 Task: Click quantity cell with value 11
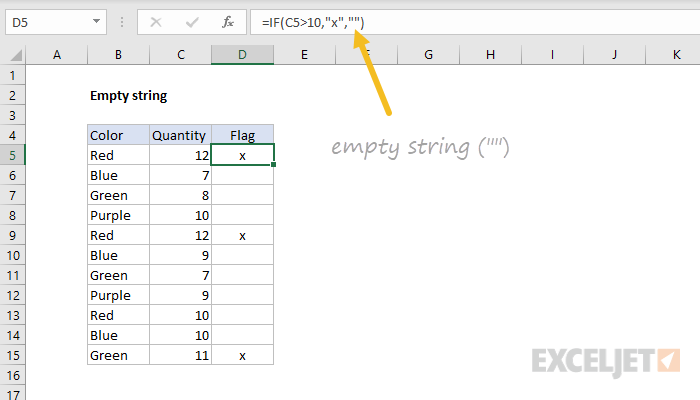click(180, 355)
